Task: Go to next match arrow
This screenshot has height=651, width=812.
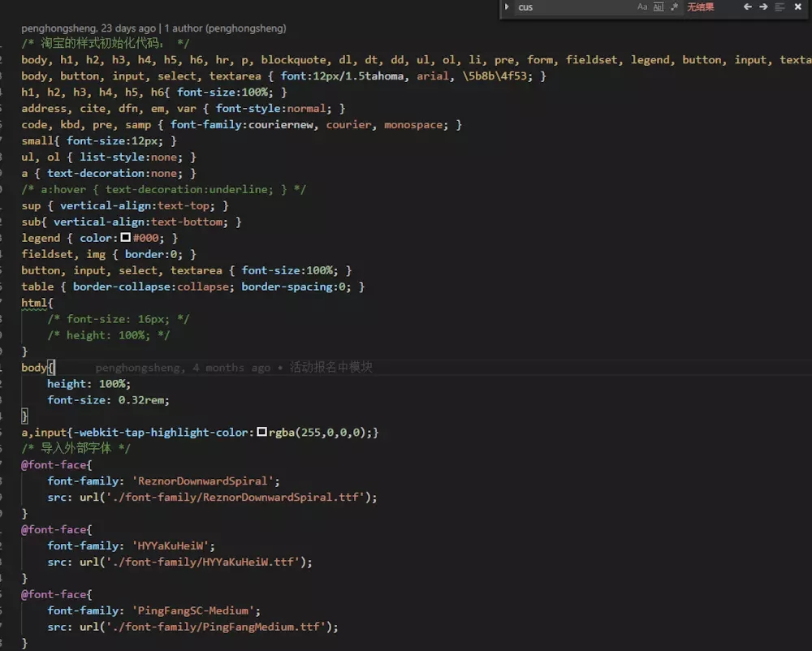Action: pyautogui.click(x=763, y=6)
